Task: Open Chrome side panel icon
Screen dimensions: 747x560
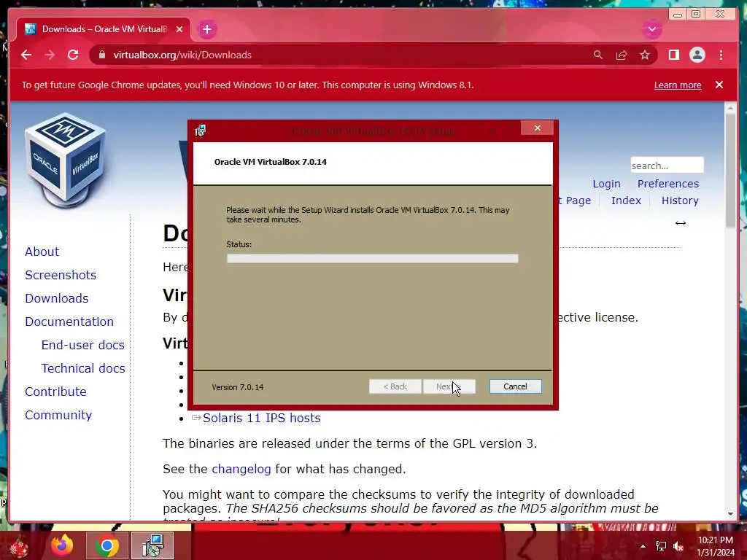Action: pyautogui.click(x=673, y=55)
